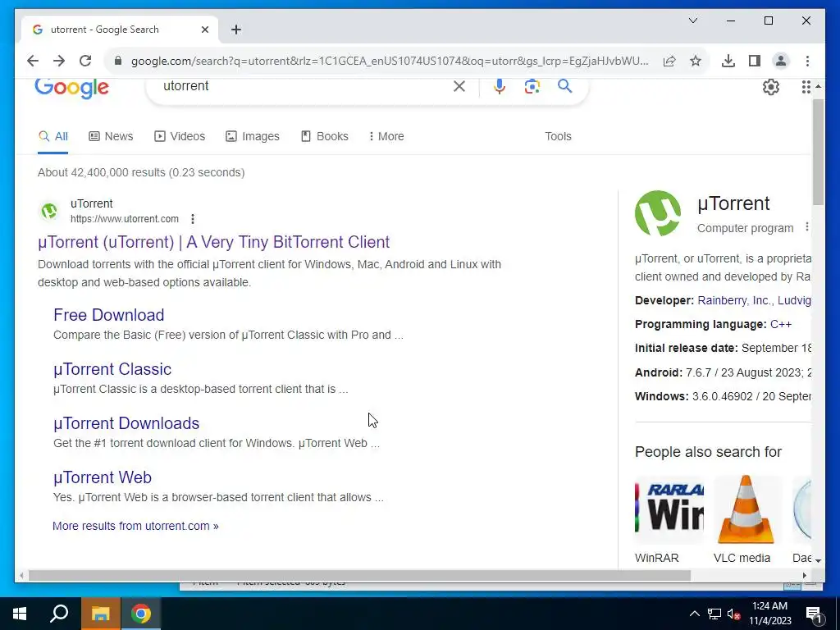Click the browser forward arrow

[59, 61]
